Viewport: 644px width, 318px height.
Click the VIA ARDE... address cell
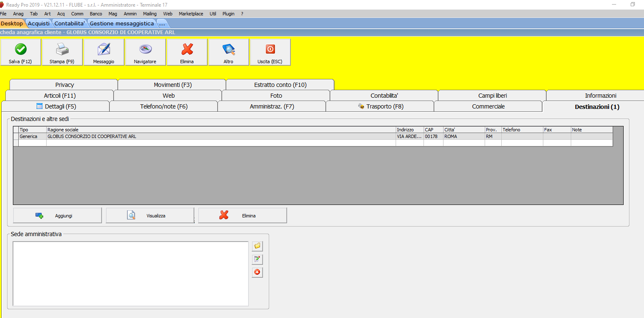410,136
